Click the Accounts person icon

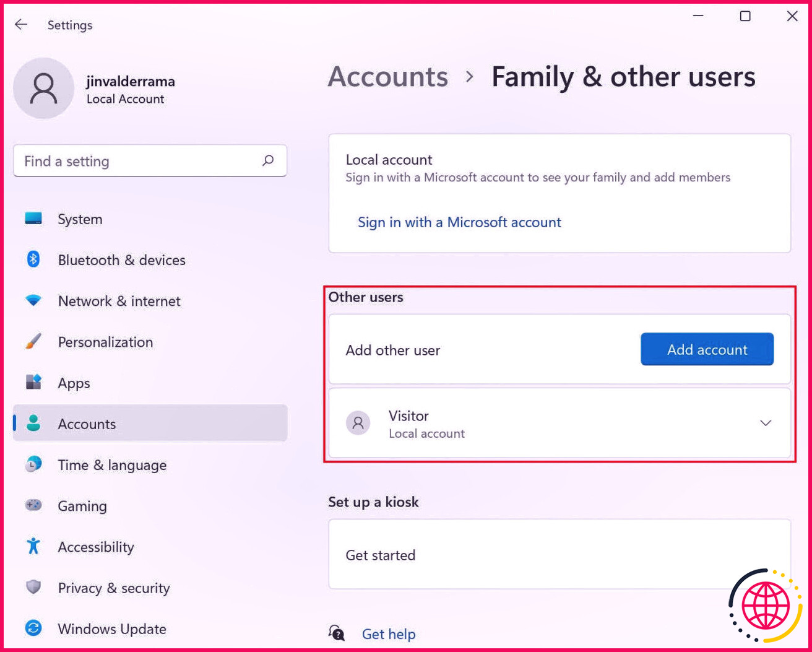click(33, 424)
